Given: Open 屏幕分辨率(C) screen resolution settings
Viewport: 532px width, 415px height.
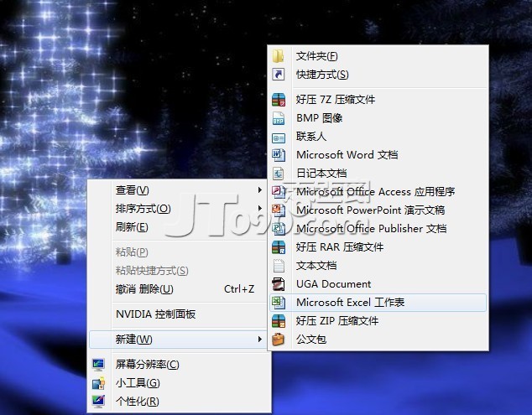Looking at the screenshot, I should pos(179,365).
